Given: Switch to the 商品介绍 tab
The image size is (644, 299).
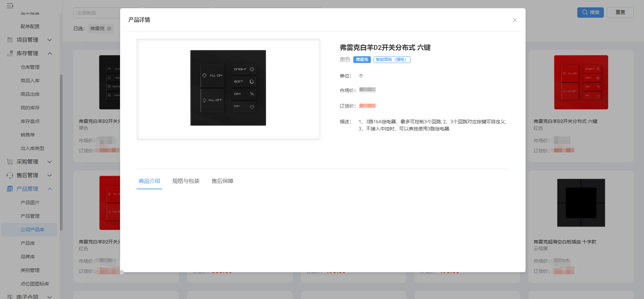Looking at the screenshot, I should [149, 181].
